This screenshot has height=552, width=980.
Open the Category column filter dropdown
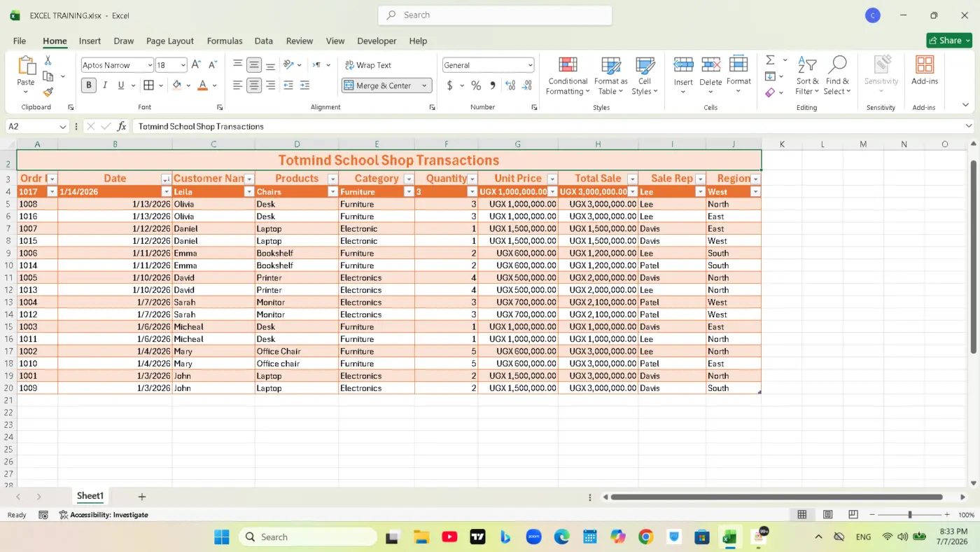click(x=409, y=179)
